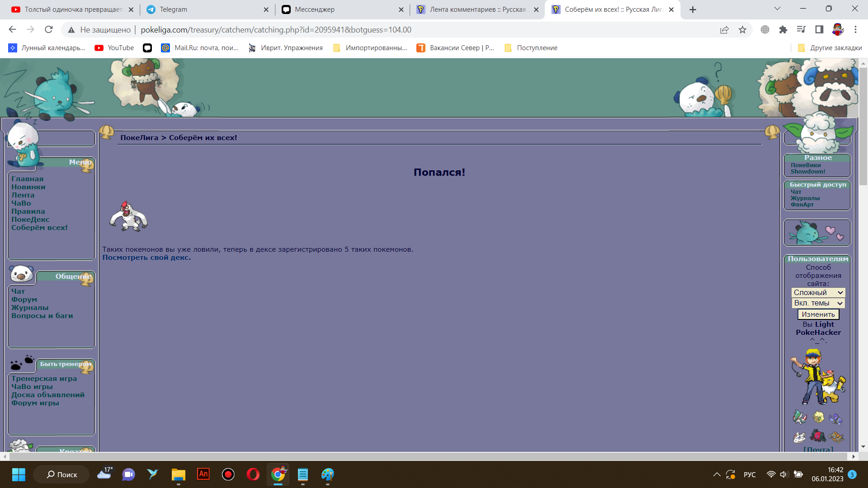Open the Другие закладки folder
The width and height of the screenshot is (868, 488).
830,48
